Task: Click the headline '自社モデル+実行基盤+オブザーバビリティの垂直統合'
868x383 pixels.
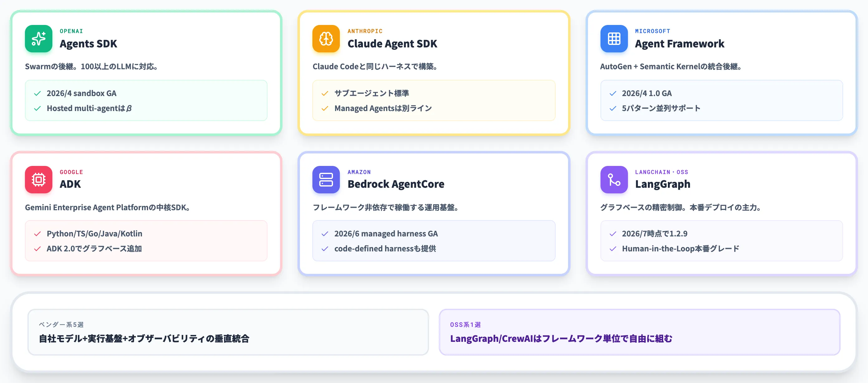Action: point(144,338)
